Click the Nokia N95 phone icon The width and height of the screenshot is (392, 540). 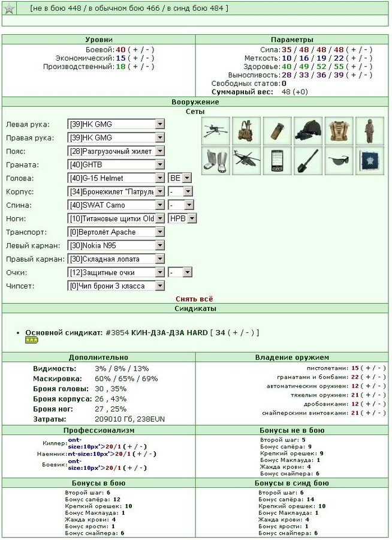point(278,161)
